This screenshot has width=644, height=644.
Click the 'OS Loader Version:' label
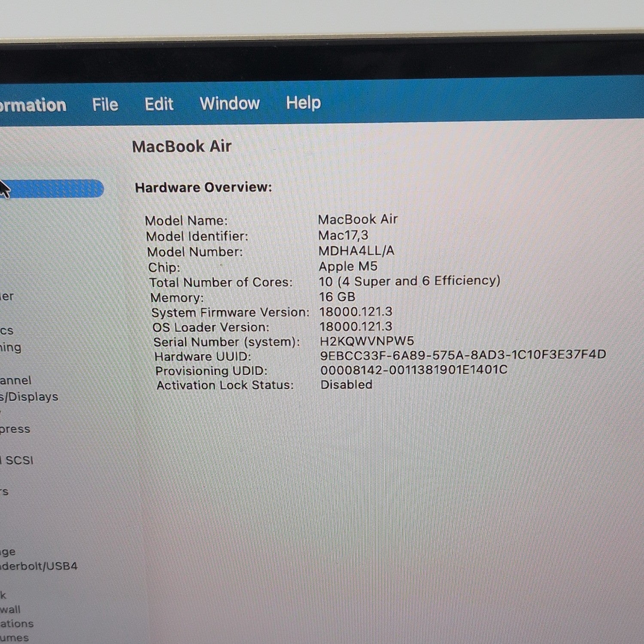(211, 327)
